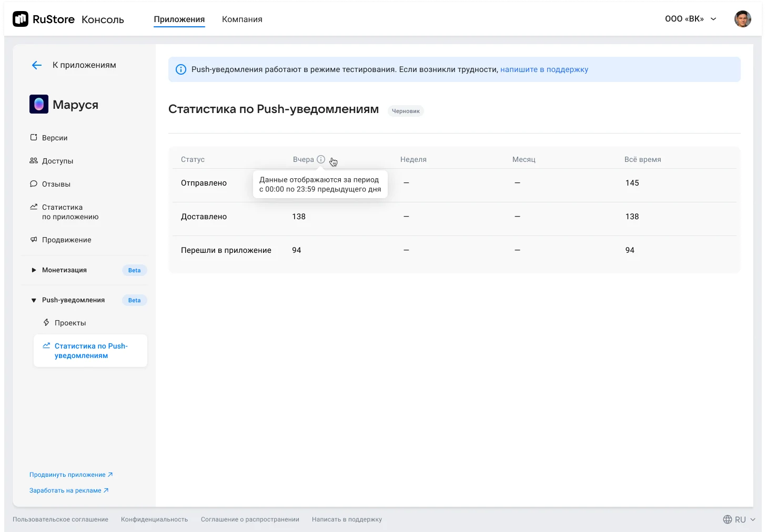Click the Версии sidebar icon
Screen dimensions: 766x532
pyautogui.click(x=34, y=138)
